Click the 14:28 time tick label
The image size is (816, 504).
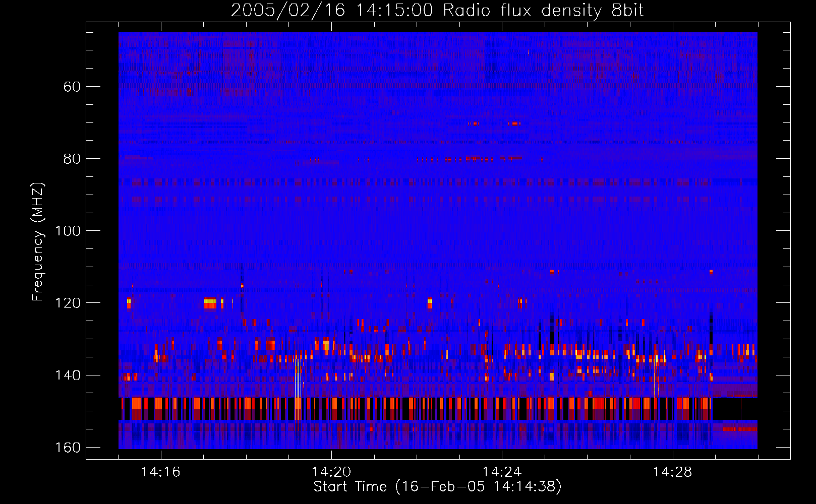click(x=673, y=472)
